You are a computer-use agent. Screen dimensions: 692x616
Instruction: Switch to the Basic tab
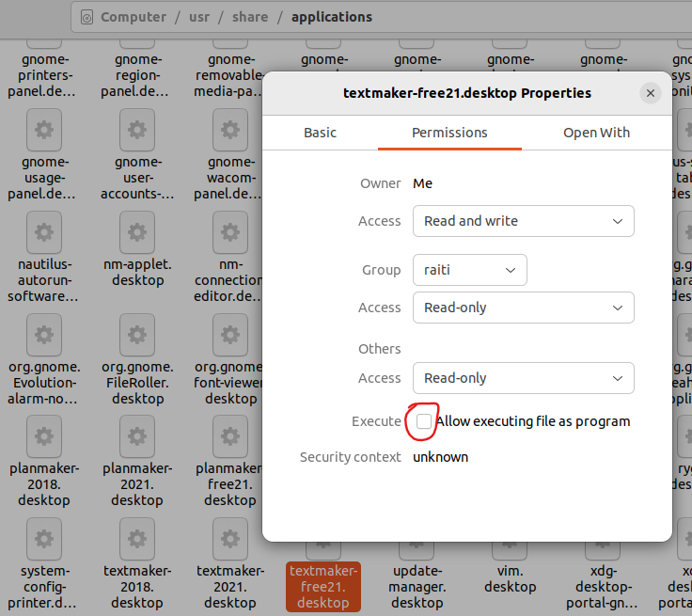coord(320,133)
